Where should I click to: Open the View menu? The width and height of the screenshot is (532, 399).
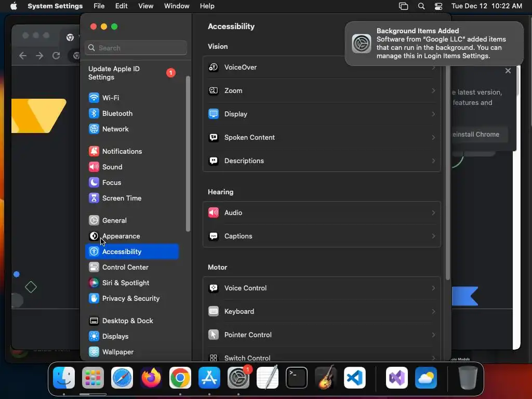[x=146, y=6]
